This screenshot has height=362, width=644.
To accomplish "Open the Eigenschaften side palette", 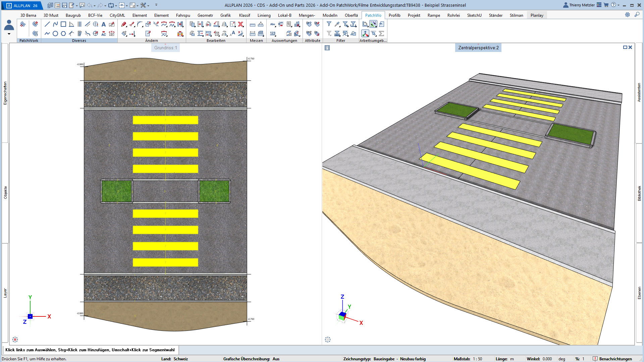I will (x=5, y=93).
